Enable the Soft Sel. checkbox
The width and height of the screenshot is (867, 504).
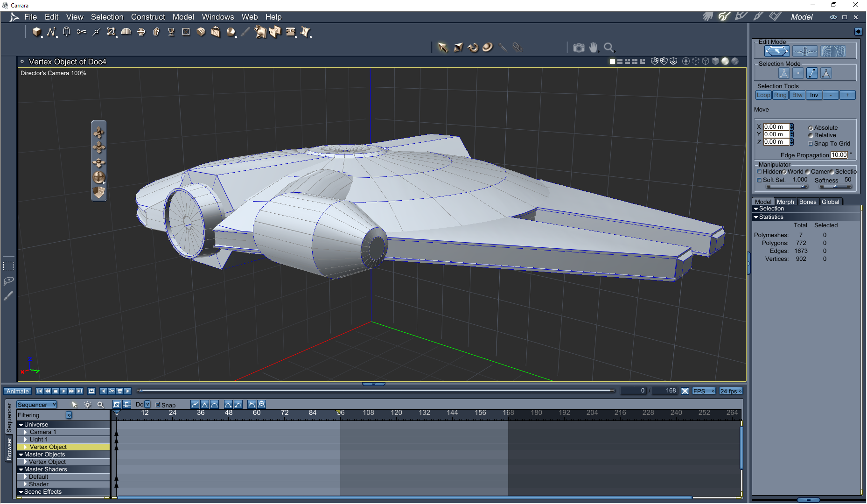pyautogui.click(x=759, y=180)
